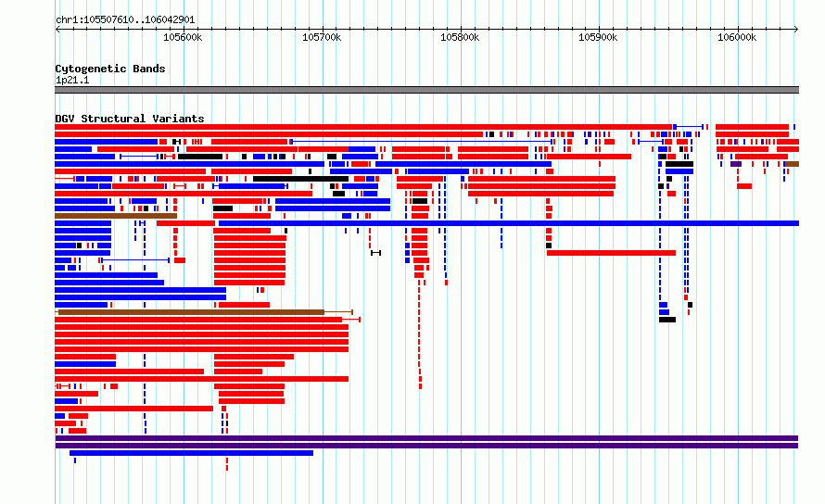Viewport: 825px width, 504px height.
Task: Click the 105700k ruler label
Action: point(322,37)
